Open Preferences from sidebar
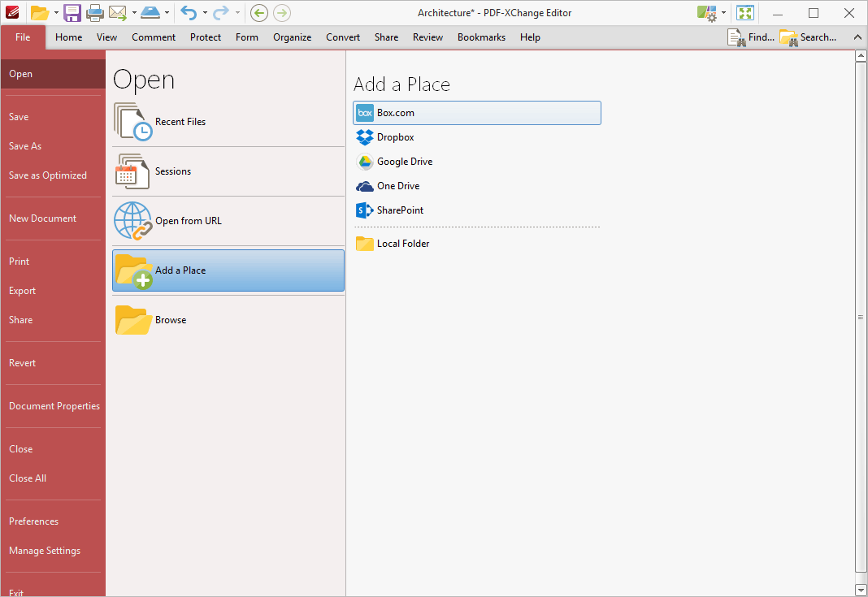868x597 pixels. click(x=53, y=521)
